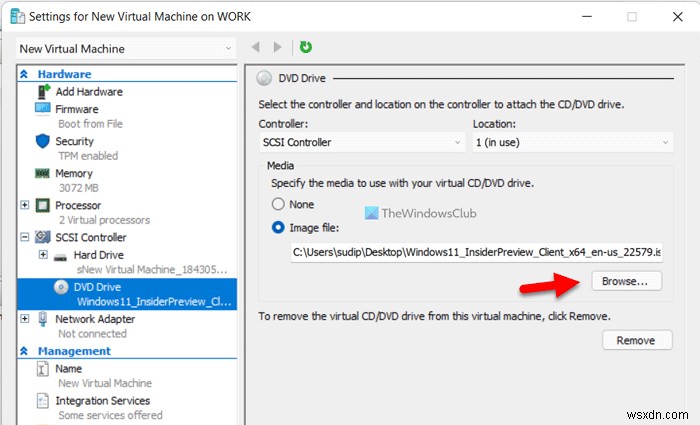
Task: Click the Firmware monitor icon
Action: (43, 108)
